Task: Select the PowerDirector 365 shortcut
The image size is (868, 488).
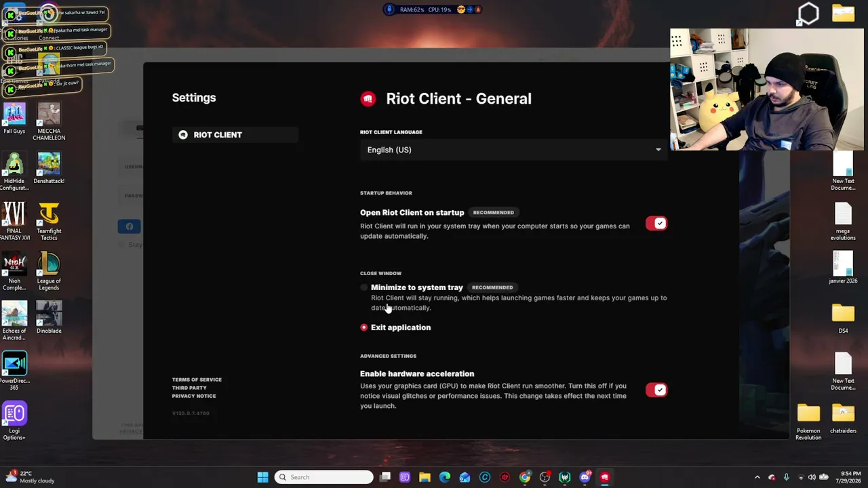Action: [x=14, y=371]
